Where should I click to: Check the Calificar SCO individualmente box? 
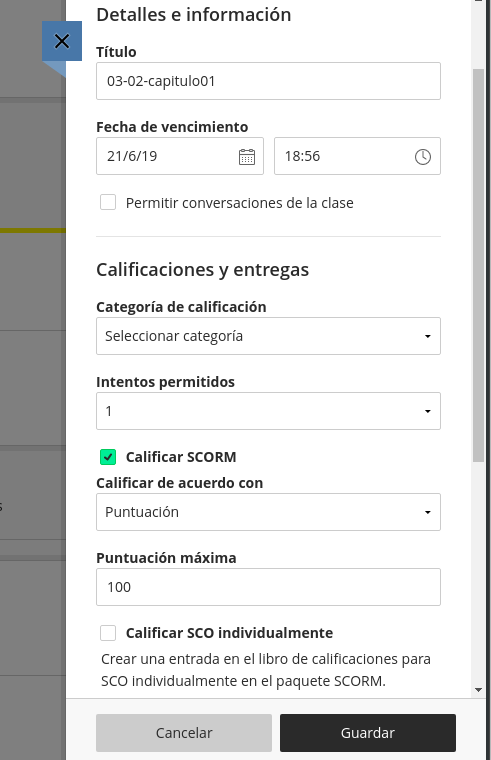coord(108,633)
